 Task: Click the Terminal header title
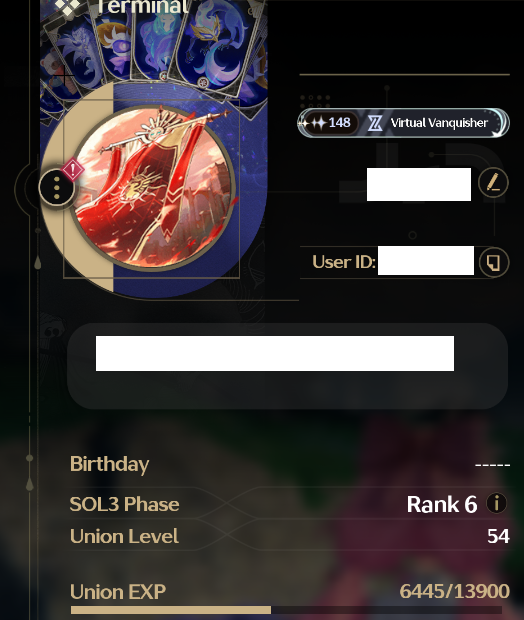click(x=142, y=7)
